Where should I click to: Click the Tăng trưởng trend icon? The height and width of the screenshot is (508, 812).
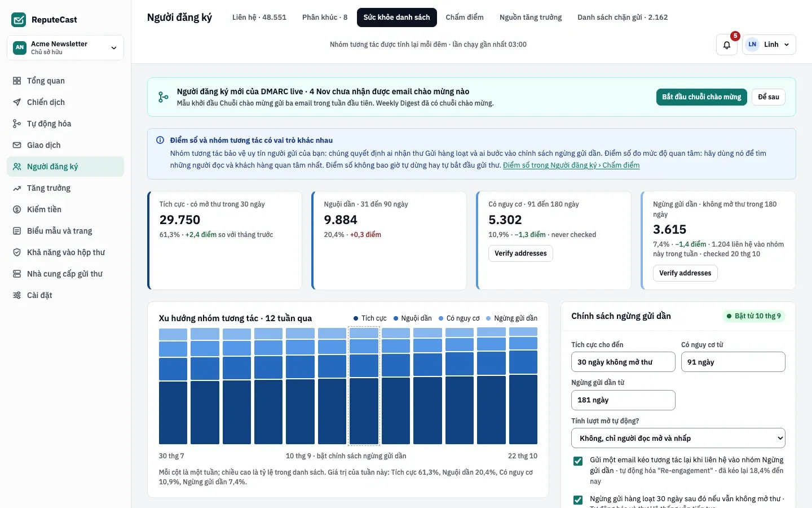(x=17, y=188)
